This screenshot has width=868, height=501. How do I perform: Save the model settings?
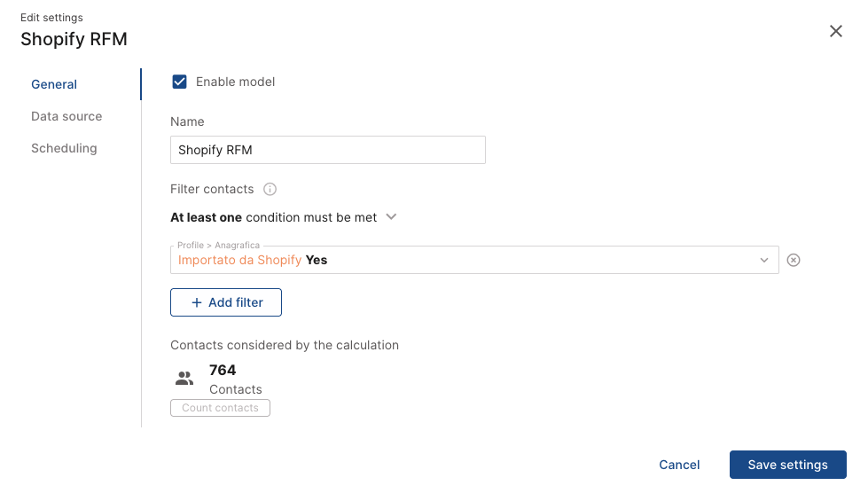(x=787, y=465)
